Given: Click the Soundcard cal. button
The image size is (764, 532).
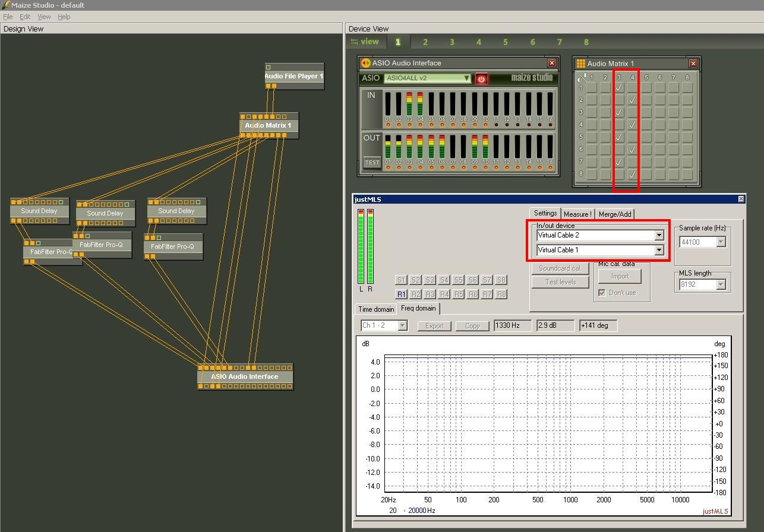Looking at the screenshot, I should pos(560,268).
